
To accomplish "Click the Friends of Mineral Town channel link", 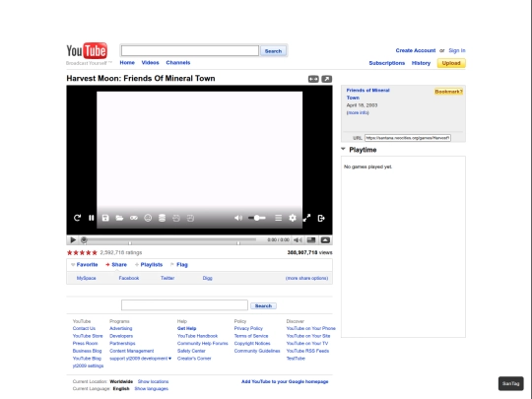I will click(367, 94).
